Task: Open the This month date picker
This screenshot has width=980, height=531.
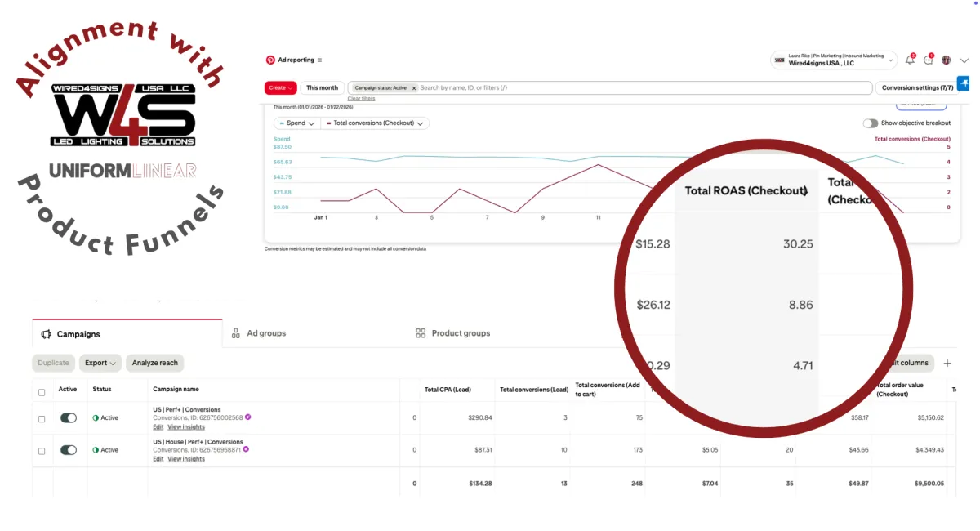Action: (x=322, y=87)
